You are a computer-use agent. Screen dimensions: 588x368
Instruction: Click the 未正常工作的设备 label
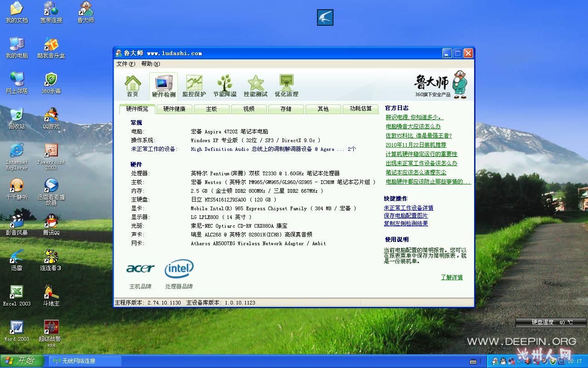pos(153,149)
